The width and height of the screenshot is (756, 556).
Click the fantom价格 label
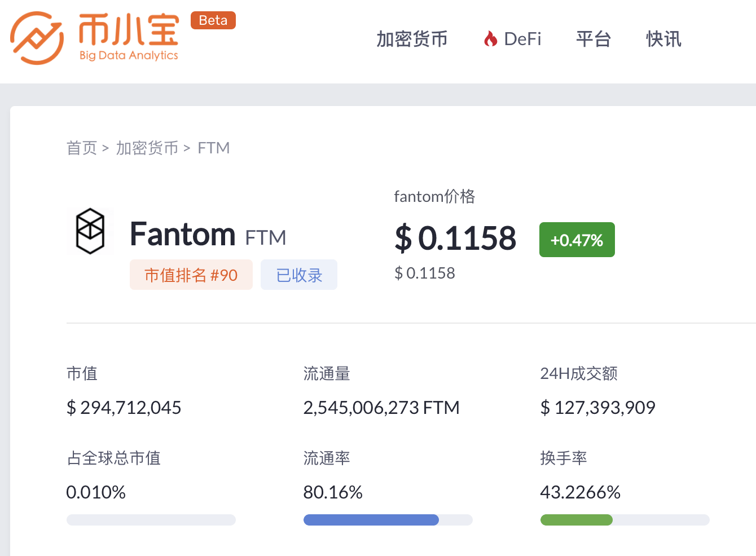point(434,196)
